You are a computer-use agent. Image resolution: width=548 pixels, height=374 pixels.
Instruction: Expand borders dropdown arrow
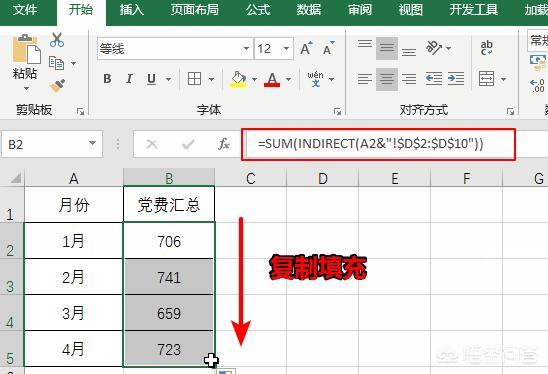(211, 79)
